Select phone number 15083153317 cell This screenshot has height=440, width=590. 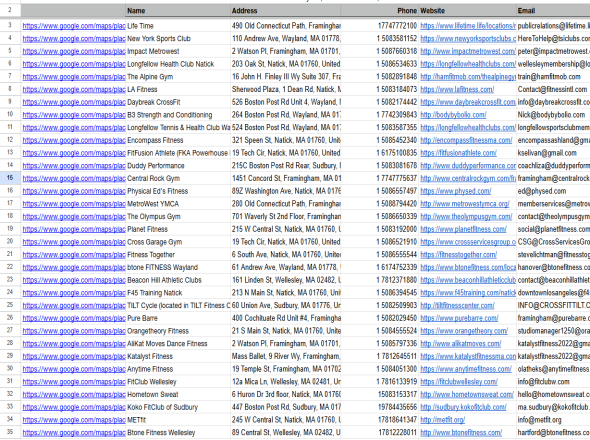coord(380,394)
